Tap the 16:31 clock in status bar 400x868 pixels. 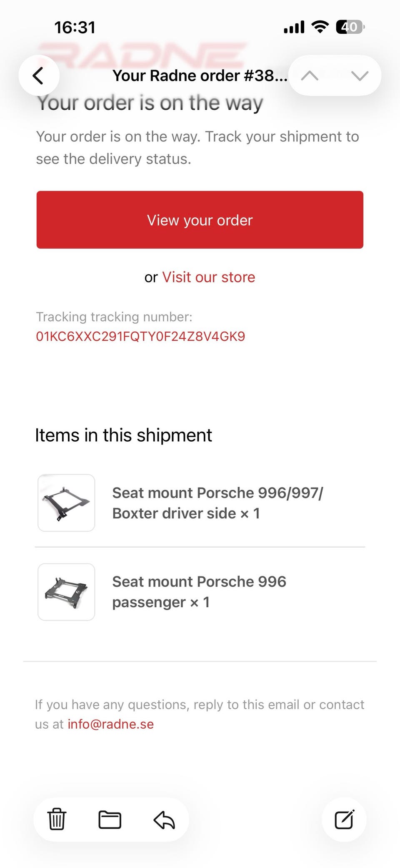[75, 28]
